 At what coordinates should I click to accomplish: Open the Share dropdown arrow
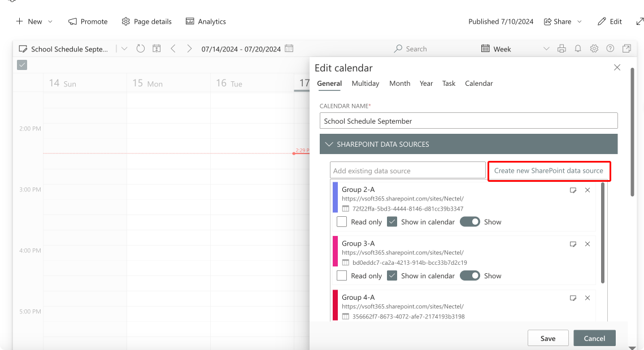click(580, 21)
